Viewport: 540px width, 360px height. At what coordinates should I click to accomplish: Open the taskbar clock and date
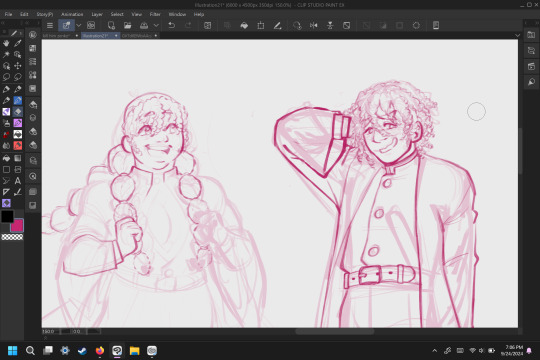pyautogui.click(x=512, y=350)
